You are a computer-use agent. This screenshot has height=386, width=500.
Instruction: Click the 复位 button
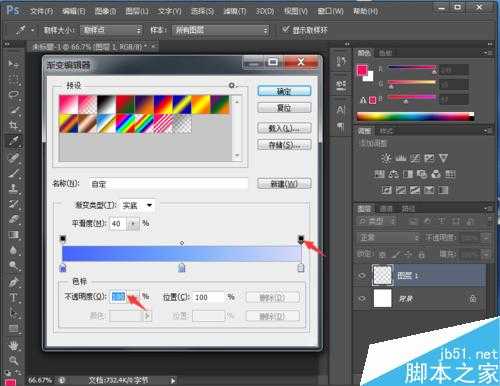click(284, 108)
